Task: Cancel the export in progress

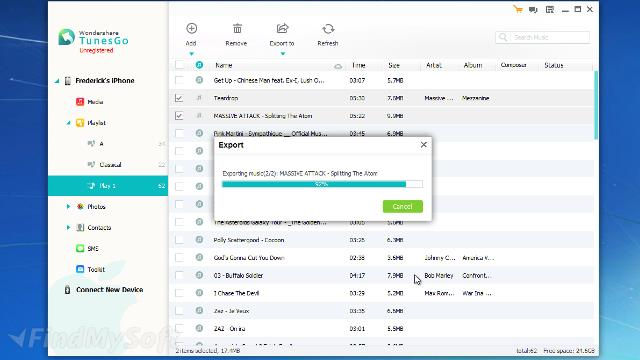Action: (x=402, y=206)
